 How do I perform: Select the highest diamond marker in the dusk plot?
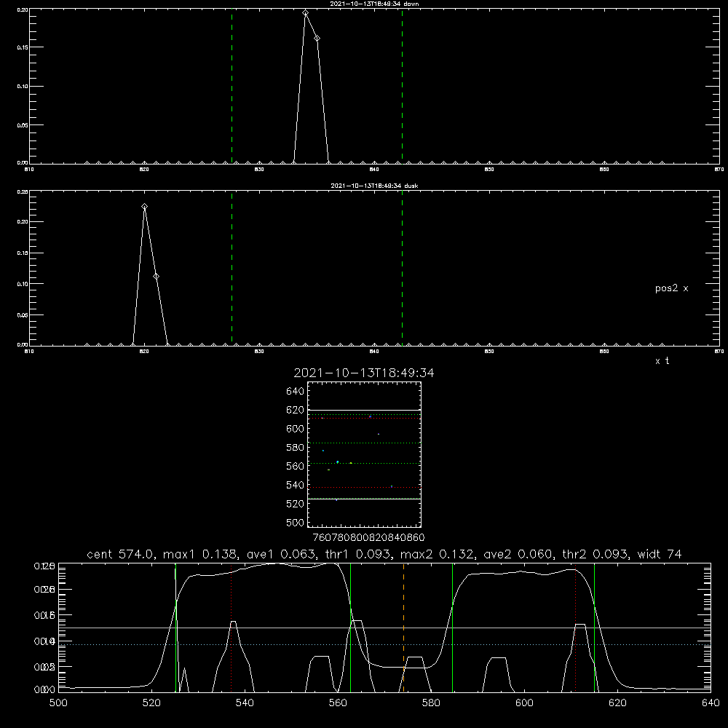[144, 207]
